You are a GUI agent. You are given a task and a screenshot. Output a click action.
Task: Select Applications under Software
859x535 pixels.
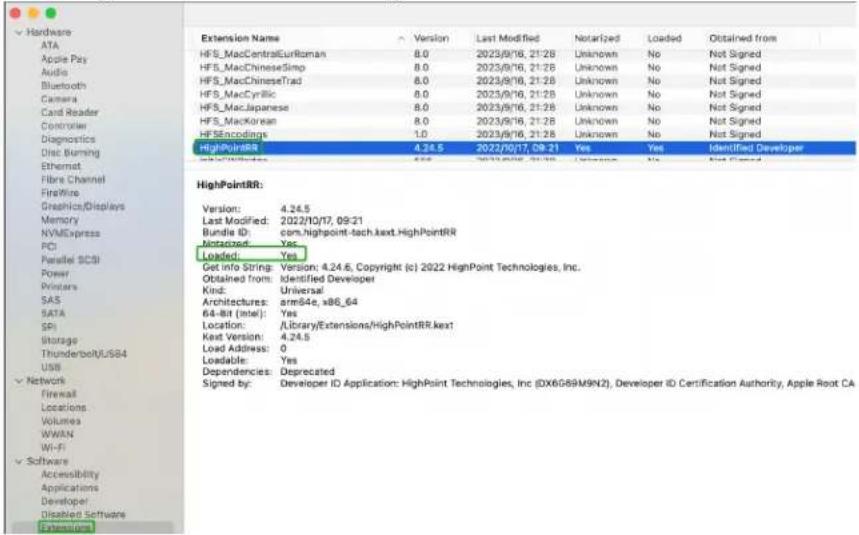point(70,488)
